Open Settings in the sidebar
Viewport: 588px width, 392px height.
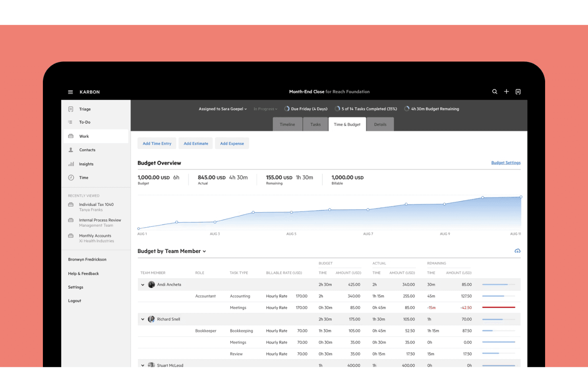click(75, 287)
